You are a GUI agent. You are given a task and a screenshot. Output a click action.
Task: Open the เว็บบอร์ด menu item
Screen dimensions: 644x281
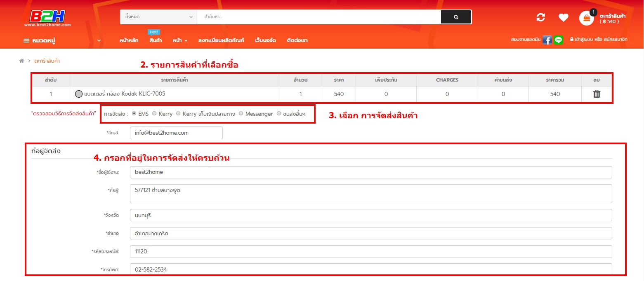click(x=266, y=40)
